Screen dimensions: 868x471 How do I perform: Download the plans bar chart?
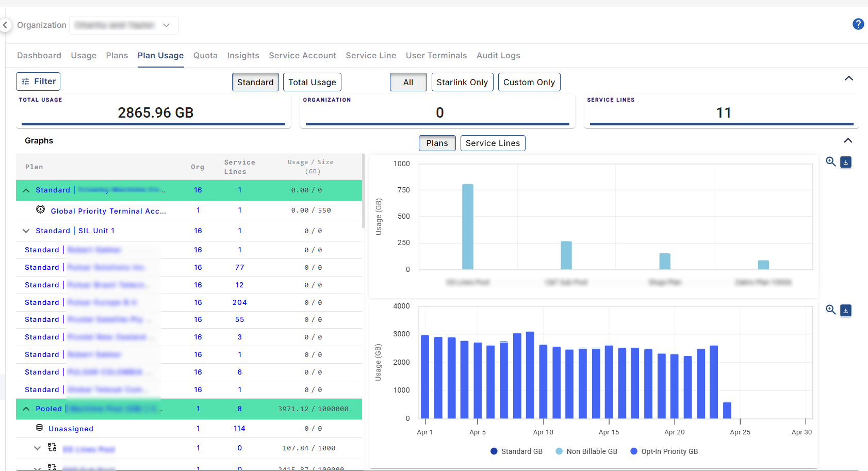tap(846, 162)
